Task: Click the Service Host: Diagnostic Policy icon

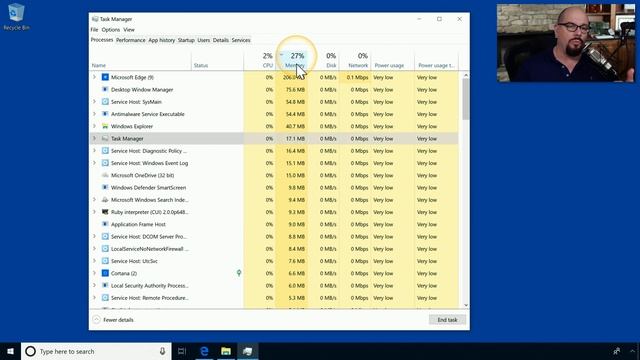Action: click(x=105, y=151)
